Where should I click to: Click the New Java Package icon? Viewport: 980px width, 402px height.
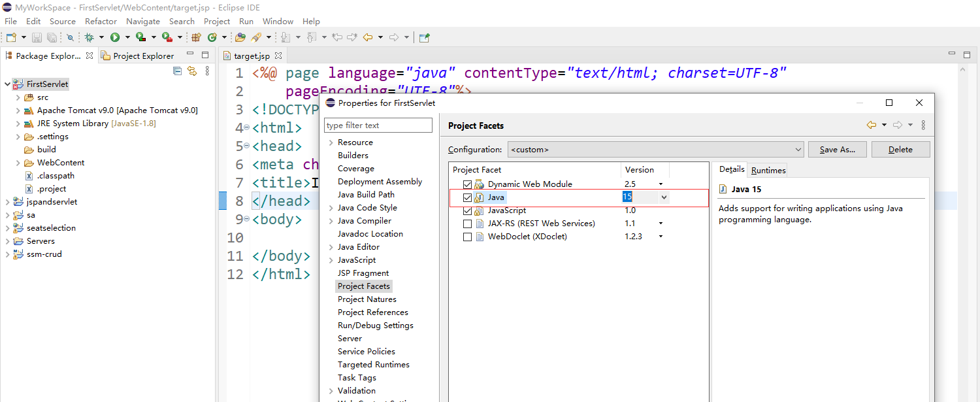tap(195, 38)
